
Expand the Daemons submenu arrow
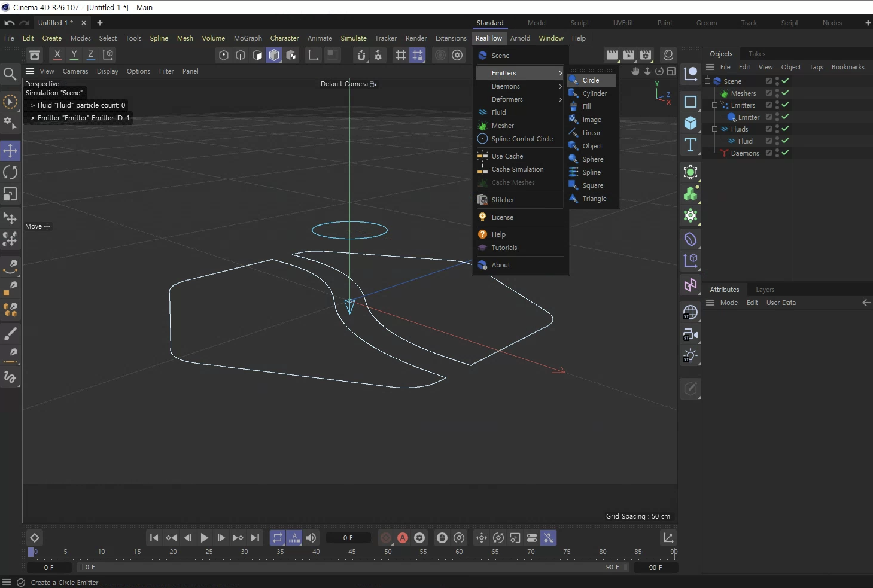coord(561,86)
